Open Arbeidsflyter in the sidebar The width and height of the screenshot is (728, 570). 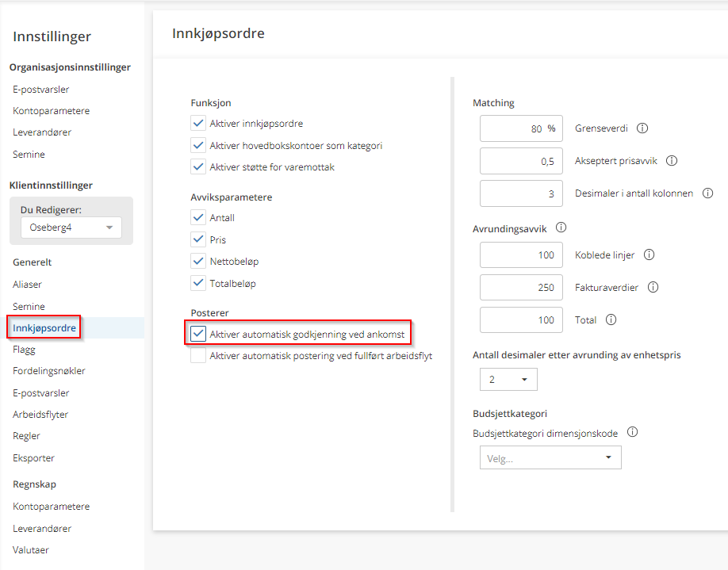coord(40,415)
